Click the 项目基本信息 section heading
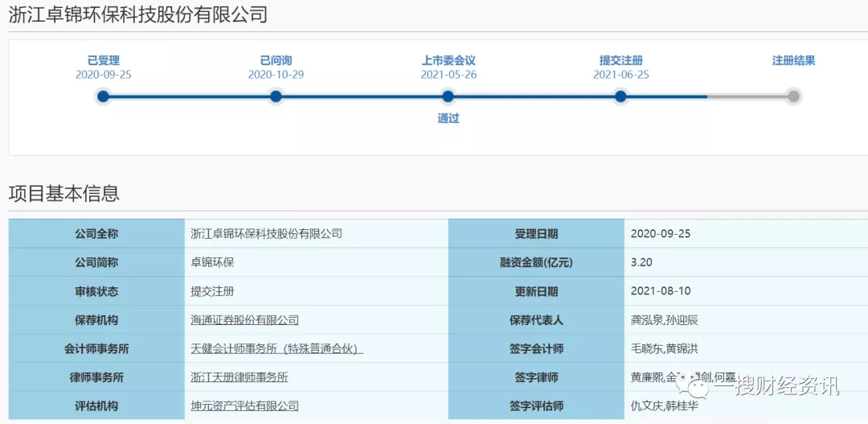Image resolution: width=868 pixels, height=424 pixels. coord(63,193)
